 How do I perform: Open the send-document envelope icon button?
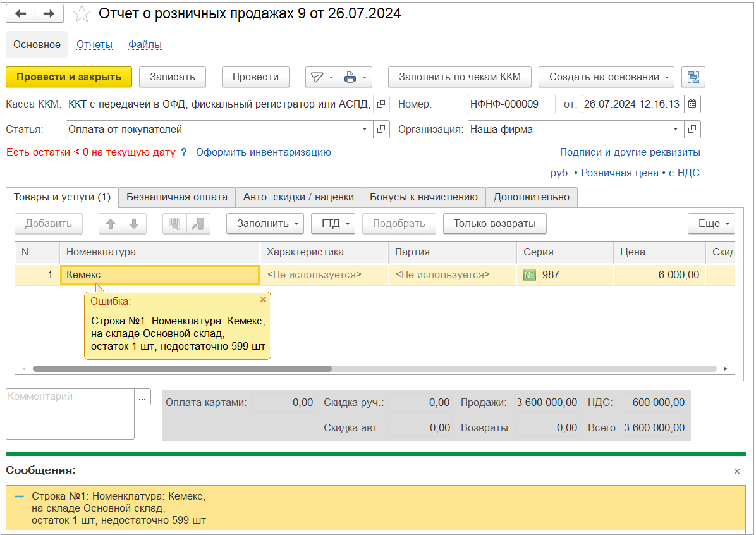(x=317, y=77)
